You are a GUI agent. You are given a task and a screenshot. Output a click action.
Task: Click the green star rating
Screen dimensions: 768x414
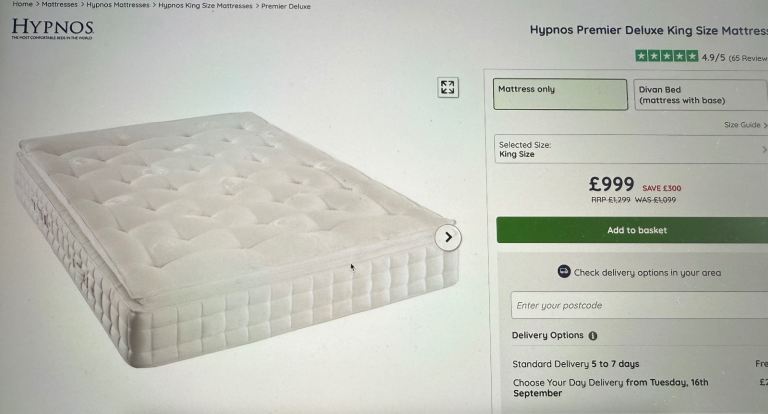pos(667,56)
